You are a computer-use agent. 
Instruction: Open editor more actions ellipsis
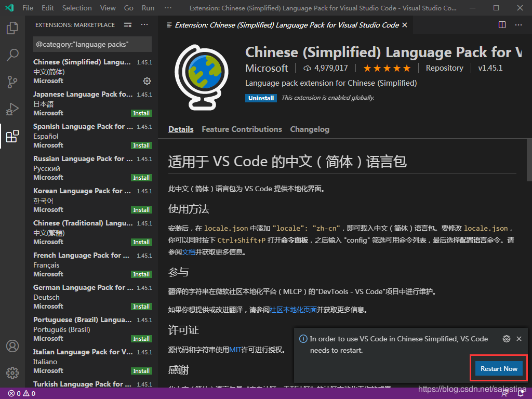click(518, 25)
